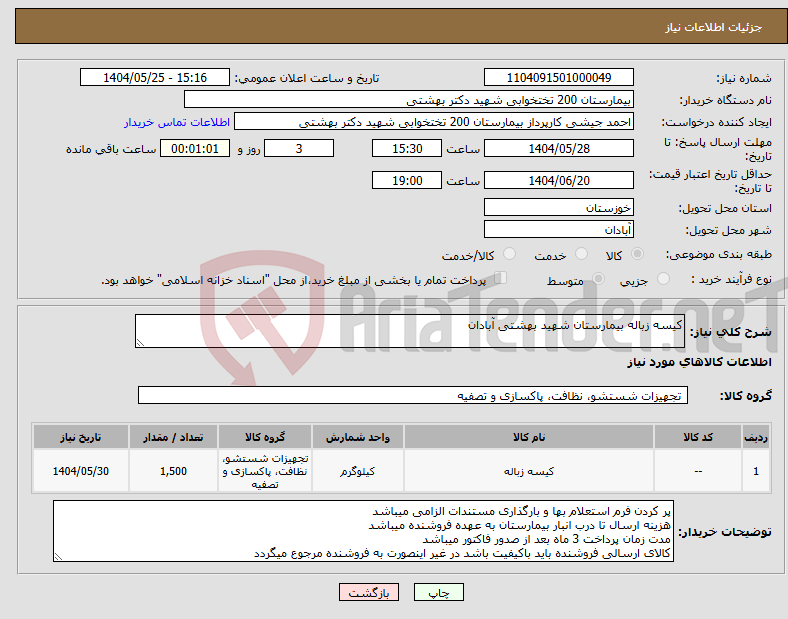788x619 pixels.
Task: Click the row number 1 cell
Action: click(756, 471)
